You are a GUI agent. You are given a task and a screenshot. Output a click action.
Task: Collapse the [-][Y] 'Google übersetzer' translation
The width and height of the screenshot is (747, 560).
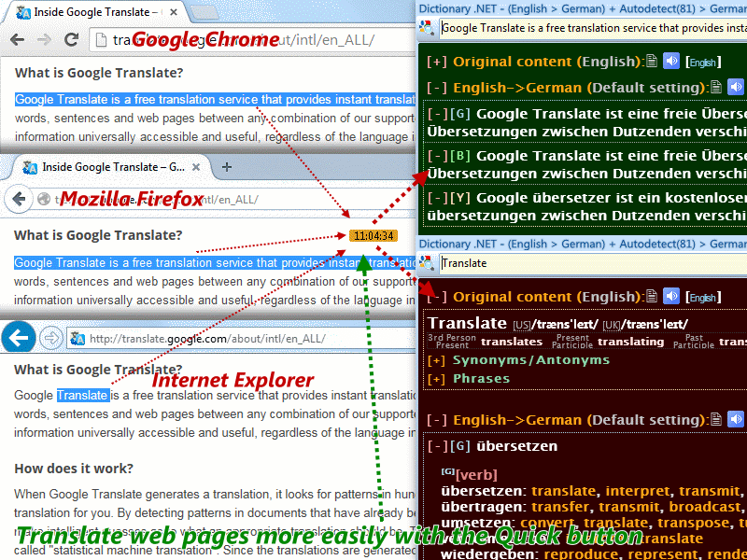(x=437, y=198)
